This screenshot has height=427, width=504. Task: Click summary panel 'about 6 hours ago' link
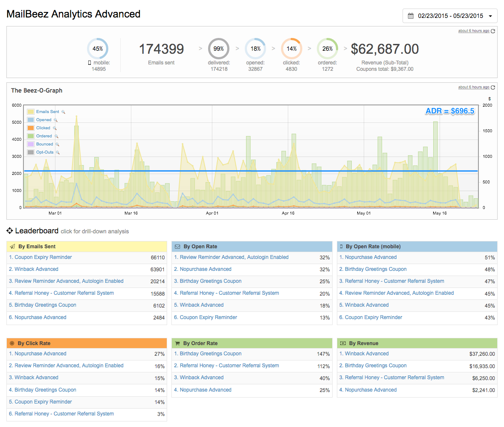coord(474,31)
